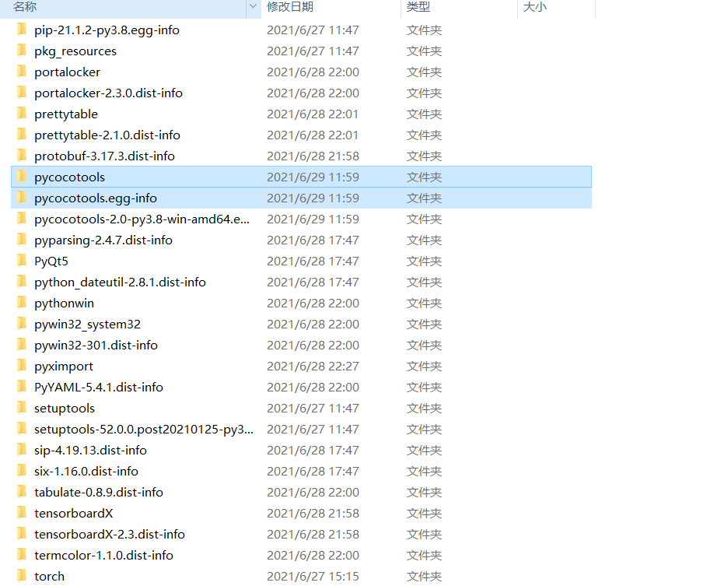This screenshot has height=586, width=728.
Task: Select the sip-4.19.13.dist-info folder name
Action: tap(90, 451)
